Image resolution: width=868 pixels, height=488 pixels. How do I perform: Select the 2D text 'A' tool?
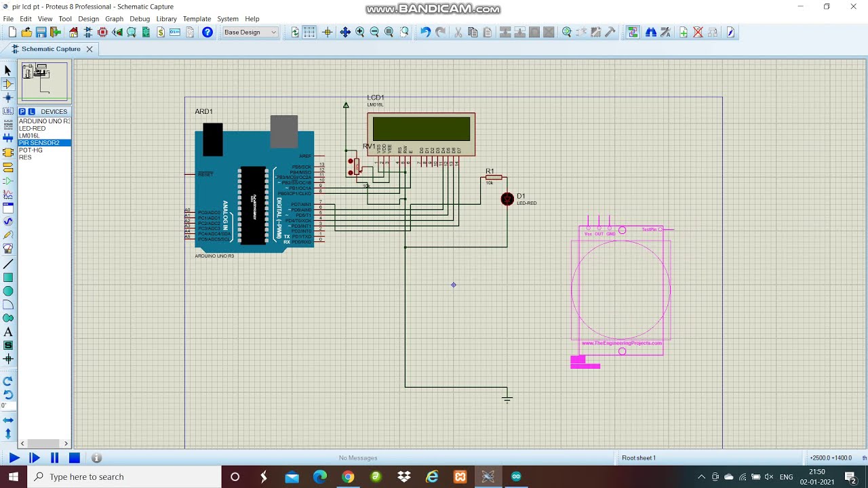click(8, 332)
